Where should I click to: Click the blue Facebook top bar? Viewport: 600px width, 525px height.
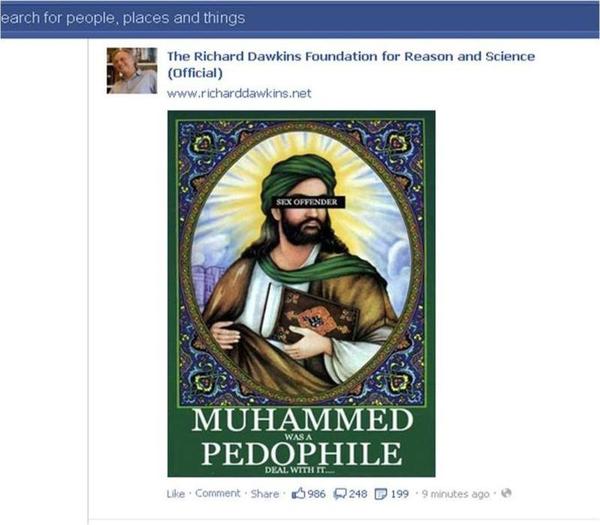(300, 20)
